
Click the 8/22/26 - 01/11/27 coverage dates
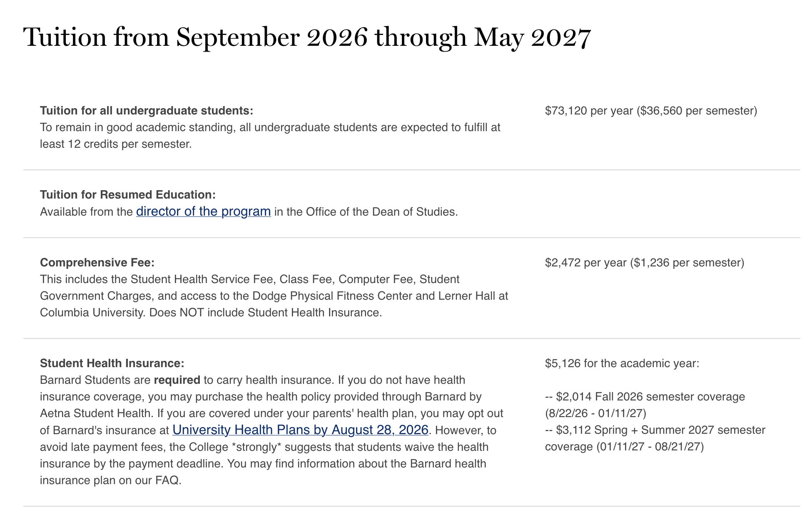[595, 413]
